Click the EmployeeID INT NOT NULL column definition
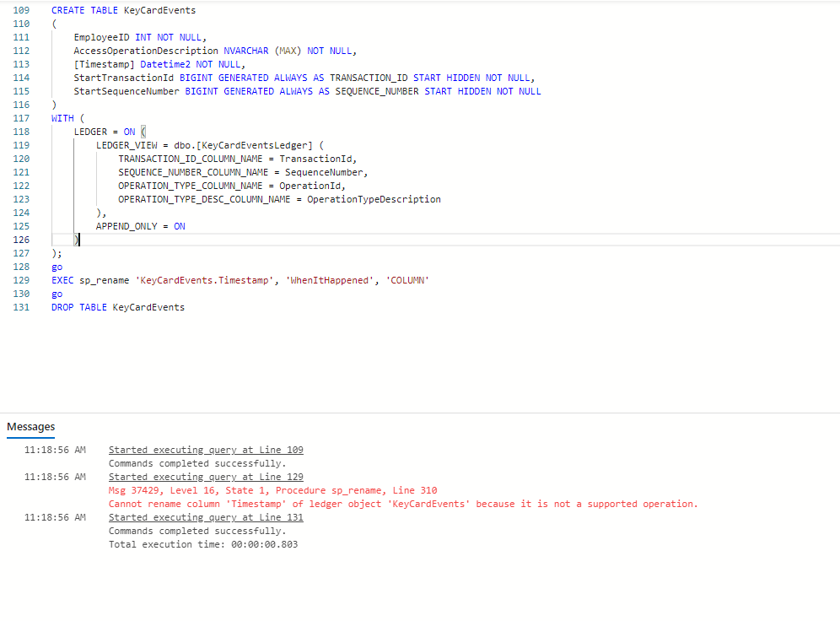The height and width of the screenshot is (621, 840). tap(135, 37)
